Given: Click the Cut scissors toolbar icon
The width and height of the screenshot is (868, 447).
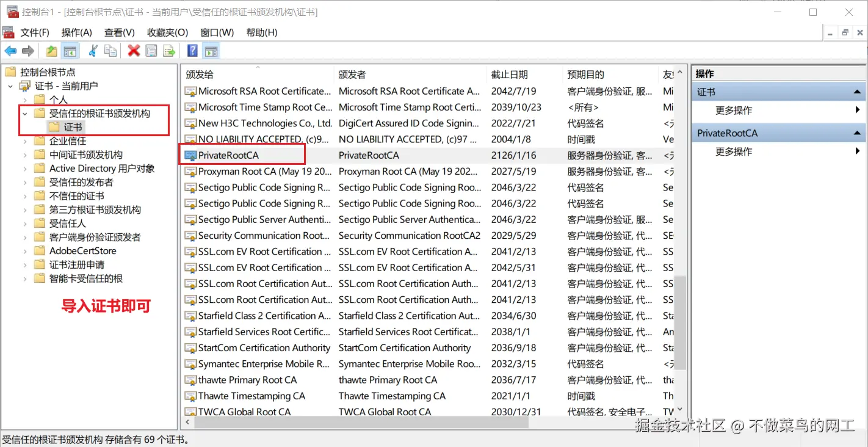Looking at the screenshot, I should pos(93,51).
